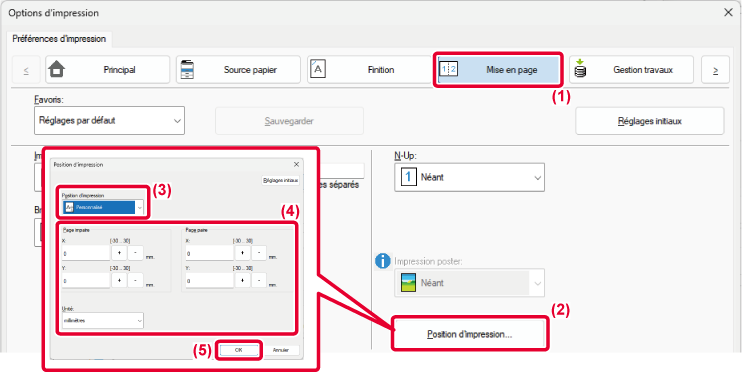This screenshot has width=742, height=372.
Task: Decrease Page paire X with minus button
Action: (259, 253)
